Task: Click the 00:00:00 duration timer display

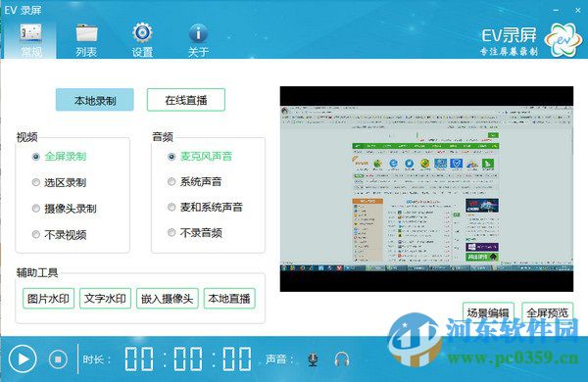Action: [x=188, y=358]
